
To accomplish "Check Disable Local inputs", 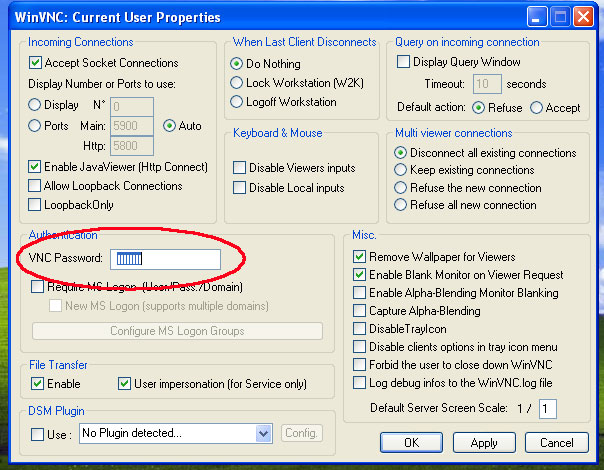I will 240,188.
